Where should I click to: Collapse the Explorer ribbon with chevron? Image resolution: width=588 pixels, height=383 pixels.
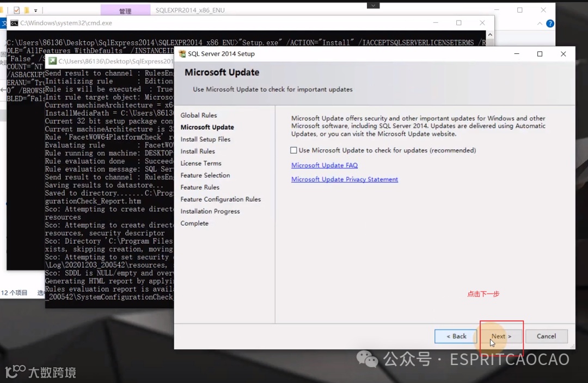pyautogui.click(x=540, y=23)
